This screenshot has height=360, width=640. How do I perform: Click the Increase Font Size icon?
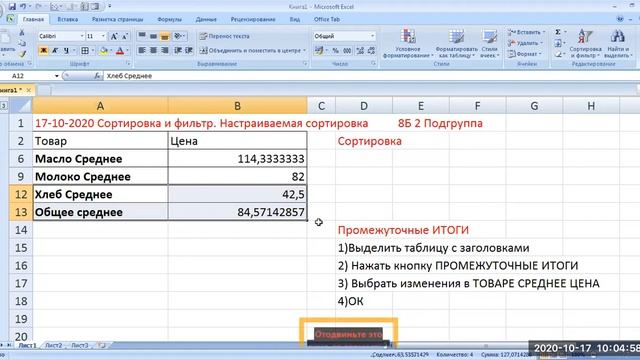point(114,36)
